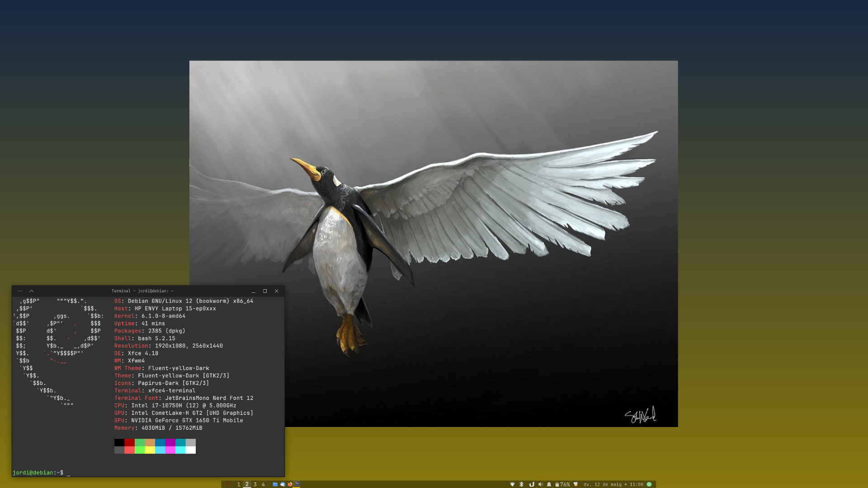The image size is (868, 488).
Task: Click the 'GPU: NVIDIA GeForce GTX 1650' line
Action: 179,420
